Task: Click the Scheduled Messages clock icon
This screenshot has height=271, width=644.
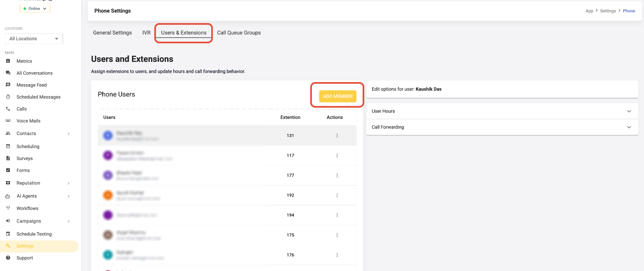Action: tap(8, 97)
